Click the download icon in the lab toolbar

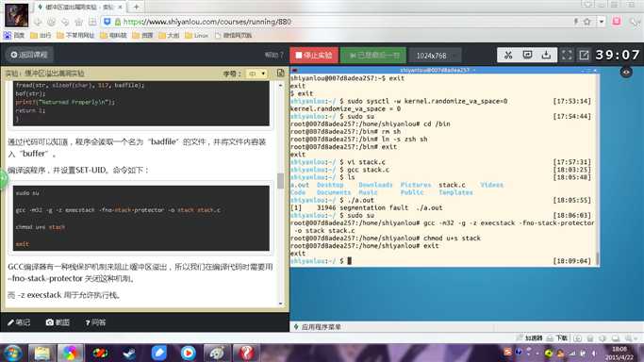546,55
